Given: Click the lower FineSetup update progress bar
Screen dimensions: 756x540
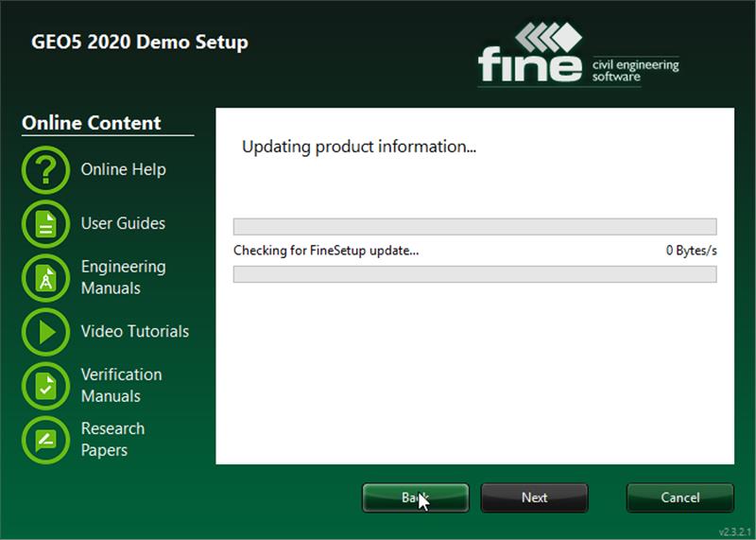Looking at the screenshot, I should tap(475, 274).
